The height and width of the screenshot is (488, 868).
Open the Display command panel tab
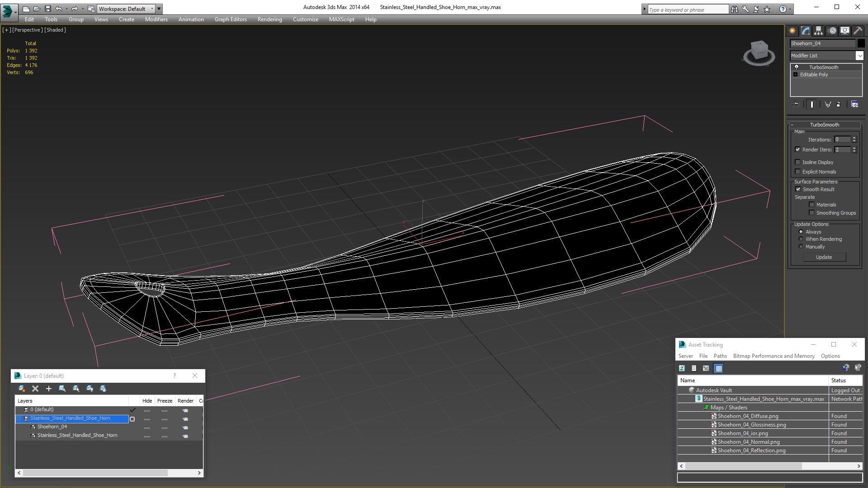tap(845, 31)
